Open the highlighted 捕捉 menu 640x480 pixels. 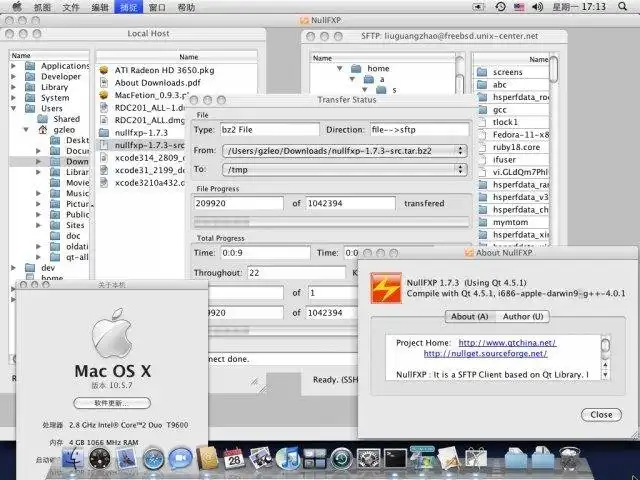point(129,7)
